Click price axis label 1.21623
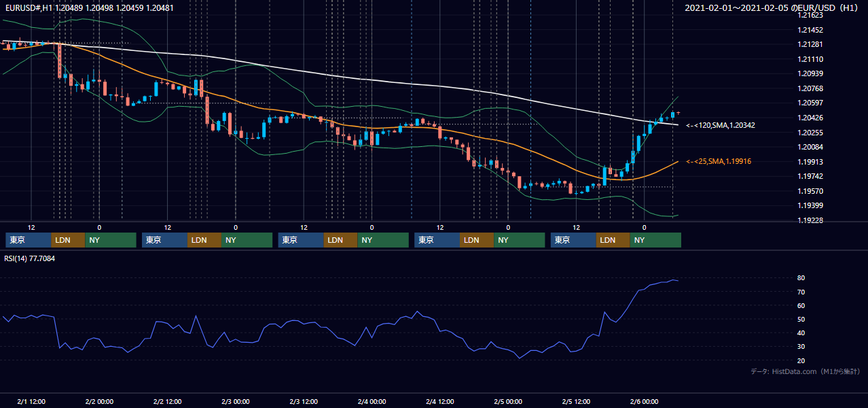The height and width of the screenshot is (408, 868). (810, 15)
